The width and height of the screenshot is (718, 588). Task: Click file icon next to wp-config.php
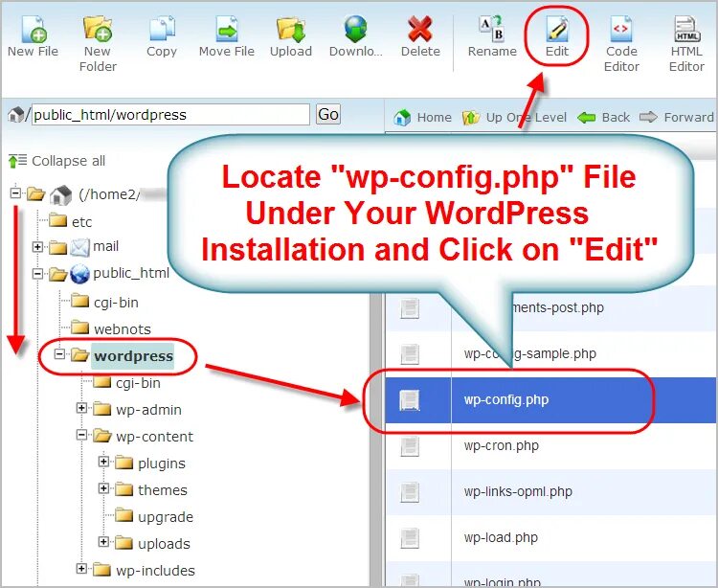click(410, 400)
